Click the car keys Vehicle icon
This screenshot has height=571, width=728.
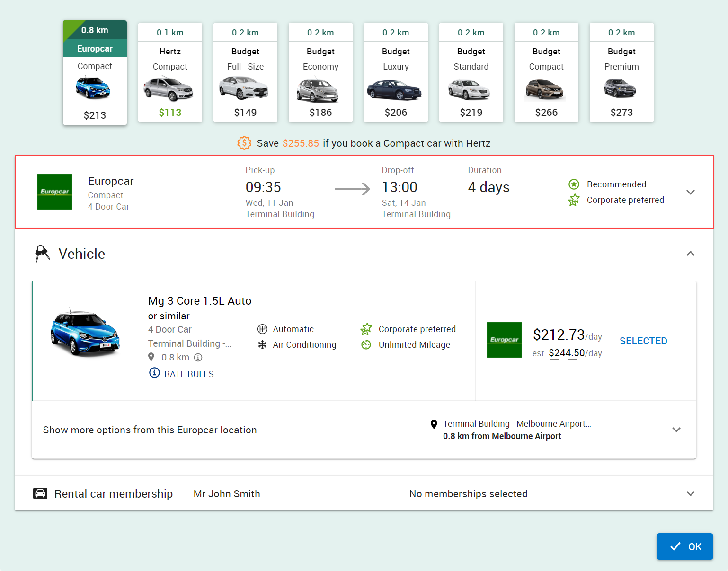[x=42, y=254]
